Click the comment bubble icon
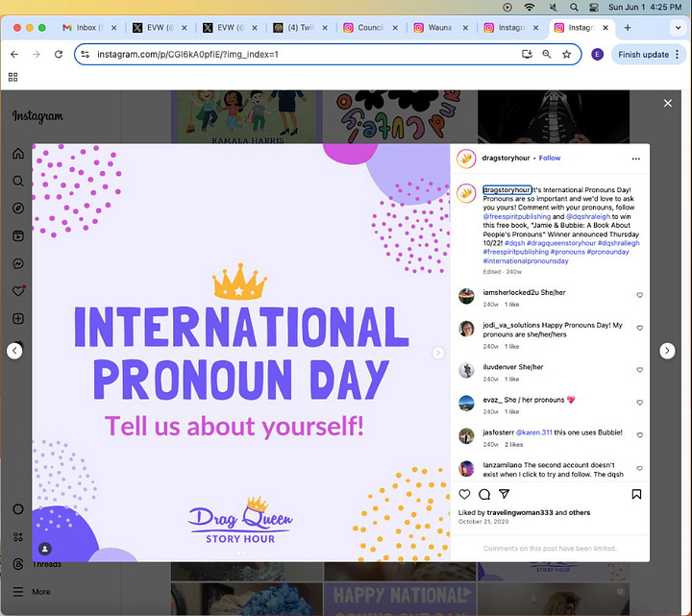Image resolution: width=692 pixels, height=616 pixels. (x=484, y=494)
